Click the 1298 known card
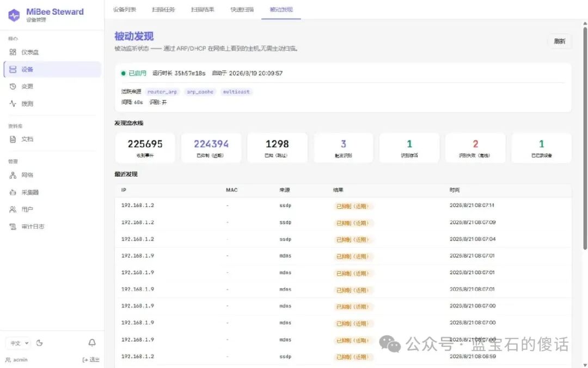 (277, 148)
